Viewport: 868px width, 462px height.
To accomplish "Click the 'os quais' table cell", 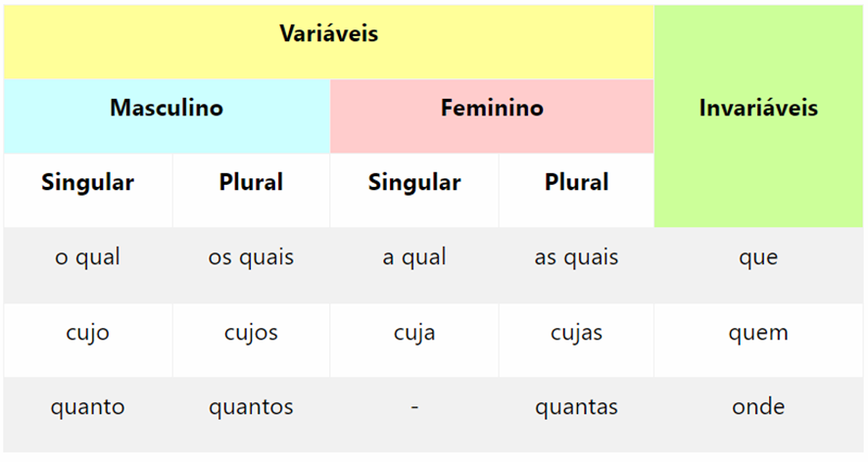I will click(251, 257).
